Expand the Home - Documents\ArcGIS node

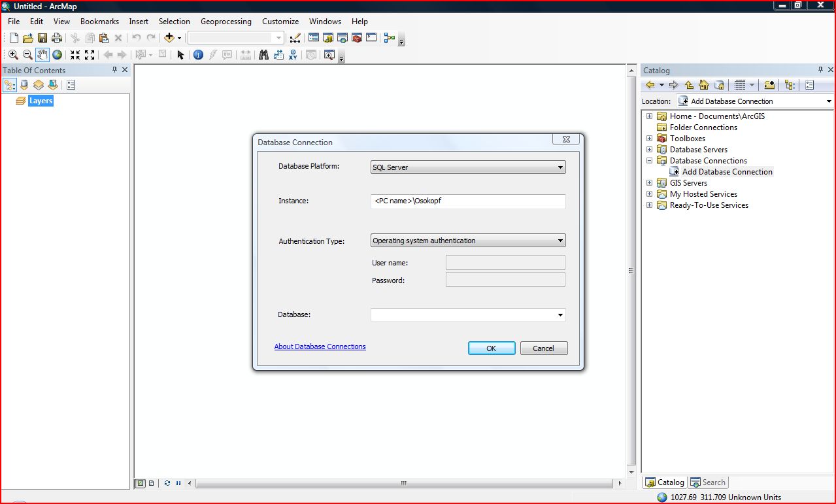coord(649,116)
